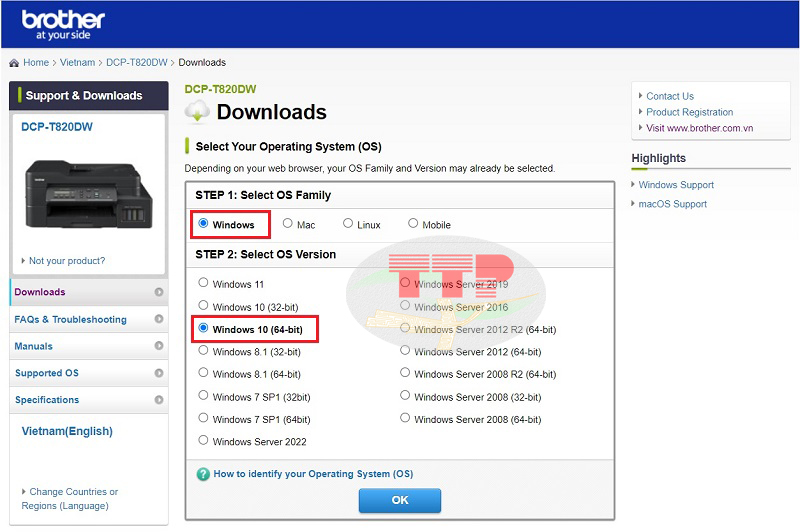The width and height of the screenshot is (800, 532).
Task: Open the Specifications sidebar item
Action: 89,400
